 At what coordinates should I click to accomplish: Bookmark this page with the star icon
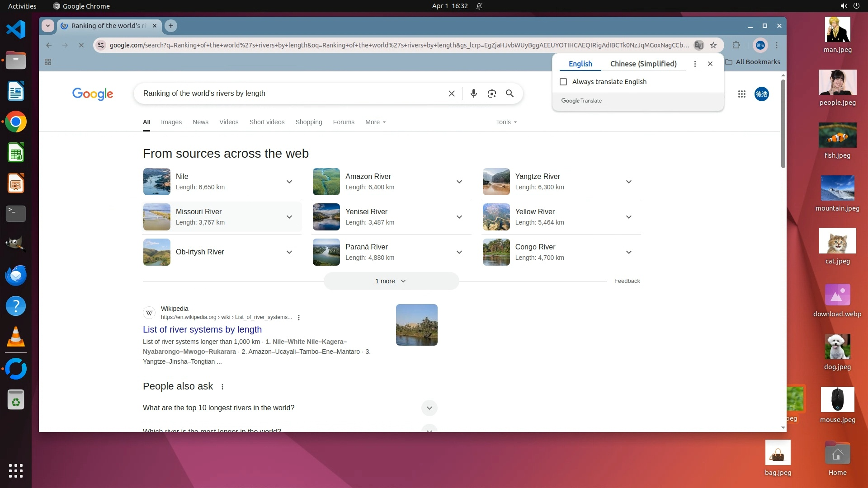point(713,45)
